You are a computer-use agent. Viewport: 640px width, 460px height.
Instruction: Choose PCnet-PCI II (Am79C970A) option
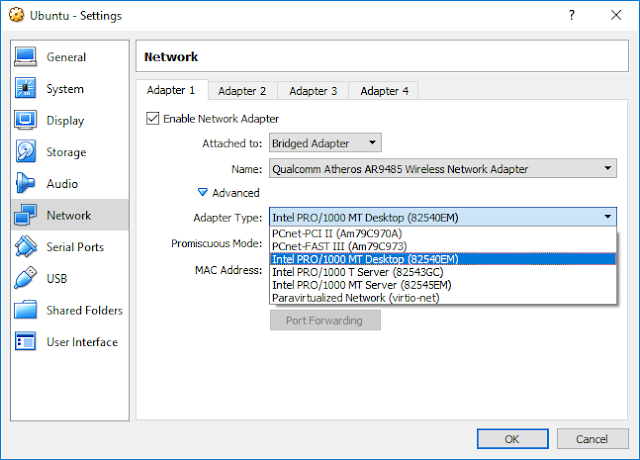pos(443,233)
